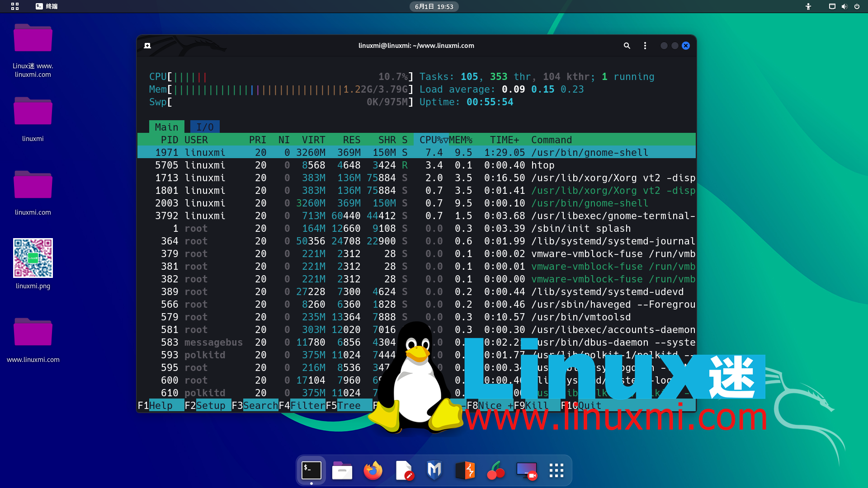Open the file manager from the dock
The height and width of the screenshot is (488, 868).
point(342,470)
